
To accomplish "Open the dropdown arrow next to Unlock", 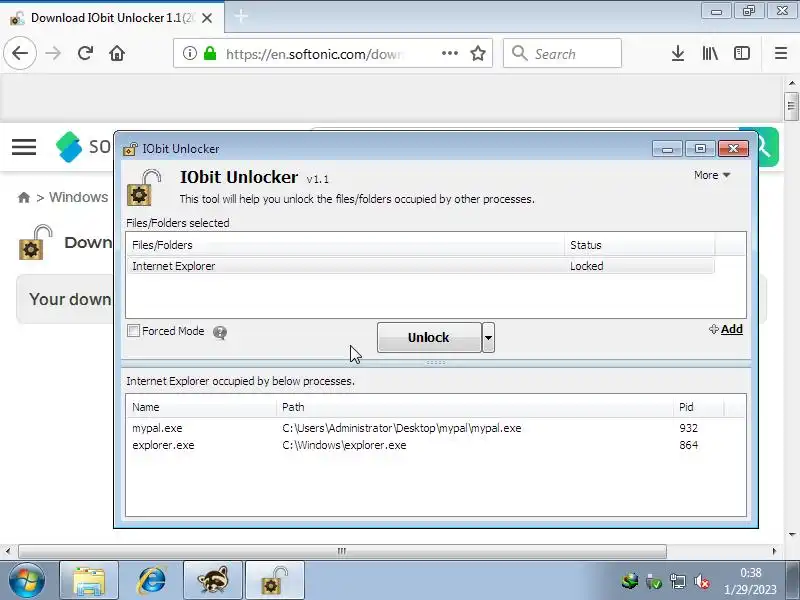I will point(488,337).
